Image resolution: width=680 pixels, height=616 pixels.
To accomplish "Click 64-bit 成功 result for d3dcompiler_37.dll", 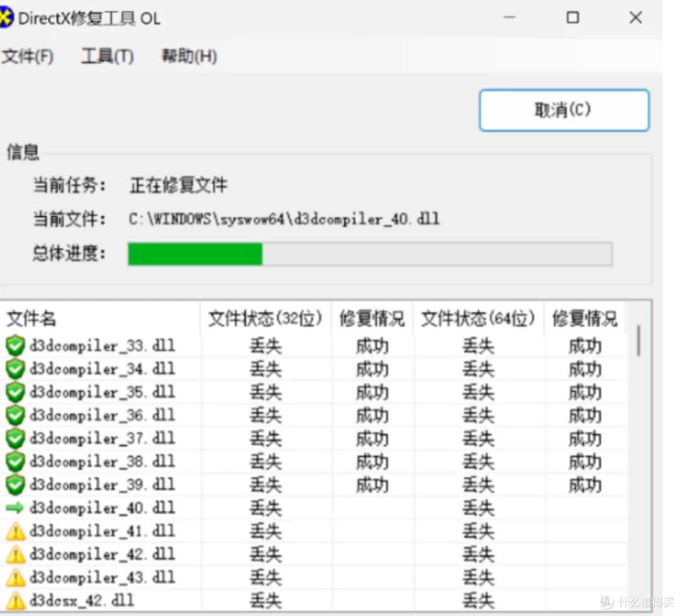I will point(585,439).
